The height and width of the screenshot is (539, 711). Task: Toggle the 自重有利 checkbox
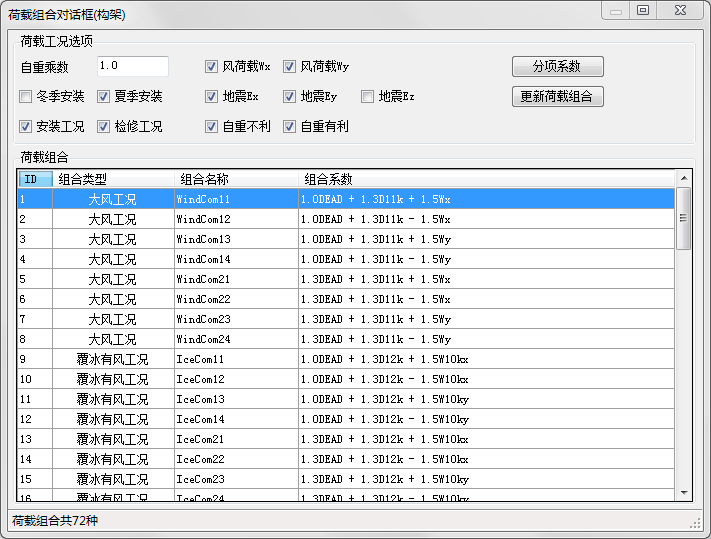tap(290, 127)
